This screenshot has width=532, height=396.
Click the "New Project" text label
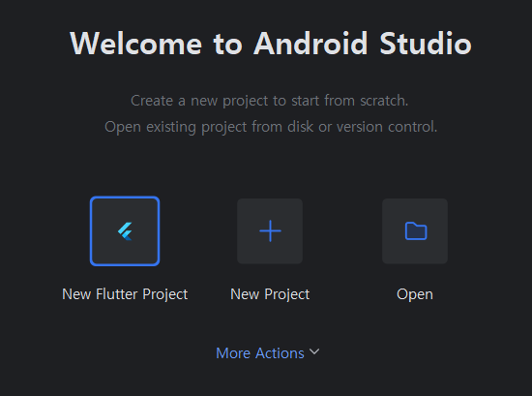(x=270, y=294)
